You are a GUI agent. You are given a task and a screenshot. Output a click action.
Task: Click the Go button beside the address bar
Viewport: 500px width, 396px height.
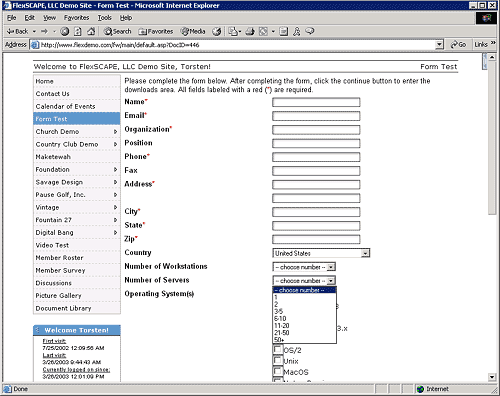(458, 45)
